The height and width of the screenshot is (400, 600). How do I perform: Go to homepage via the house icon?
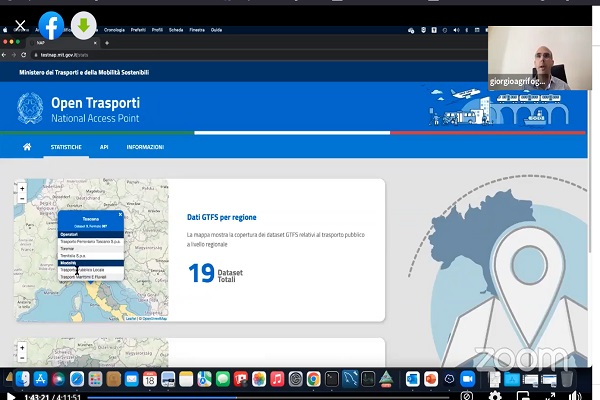[x=27, y=147]
